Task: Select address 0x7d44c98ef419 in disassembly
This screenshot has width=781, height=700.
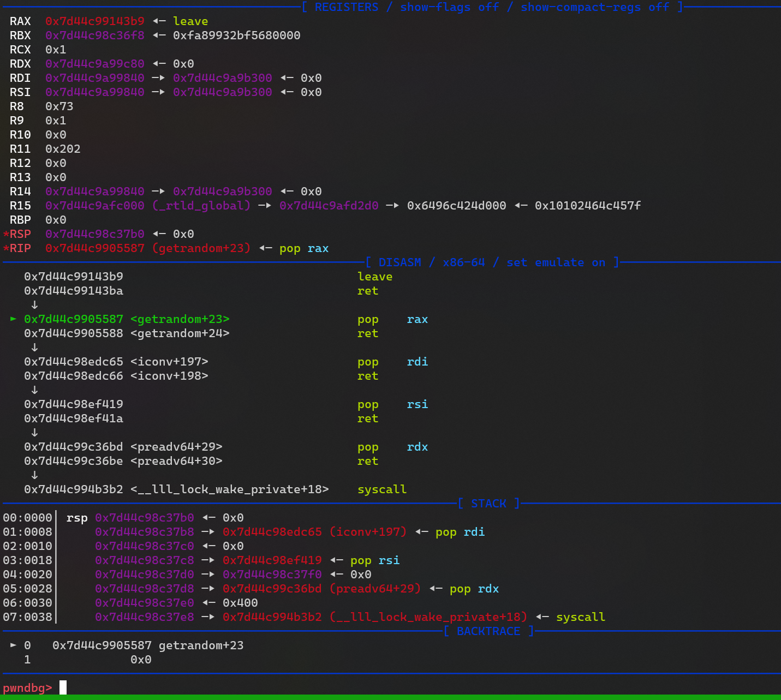Action: point(74,404)
